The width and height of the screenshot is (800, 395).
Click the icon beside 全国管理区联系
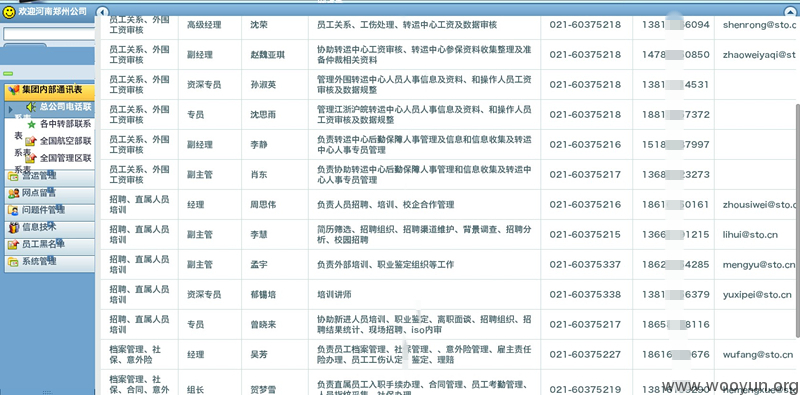point(31,158)
